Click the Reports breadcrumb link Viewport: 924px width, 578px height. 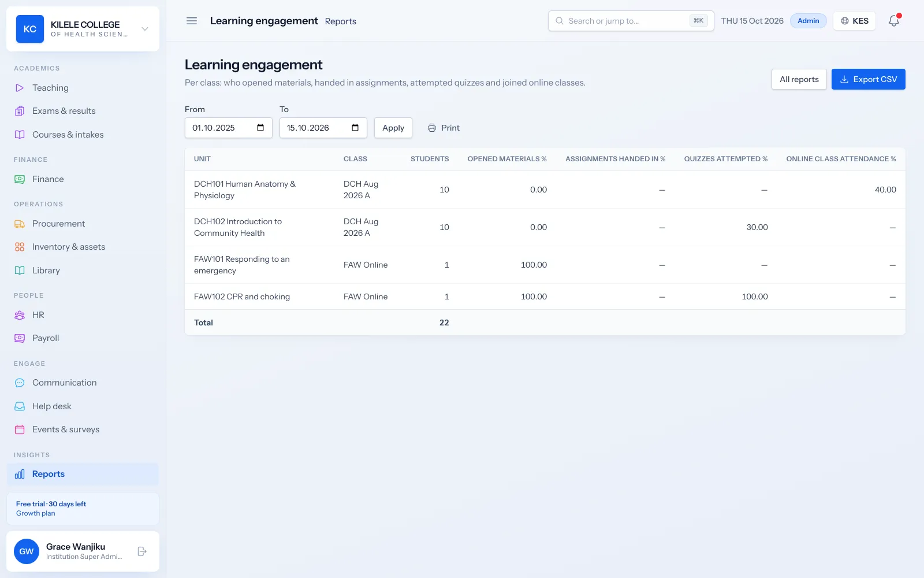[341, 21]
